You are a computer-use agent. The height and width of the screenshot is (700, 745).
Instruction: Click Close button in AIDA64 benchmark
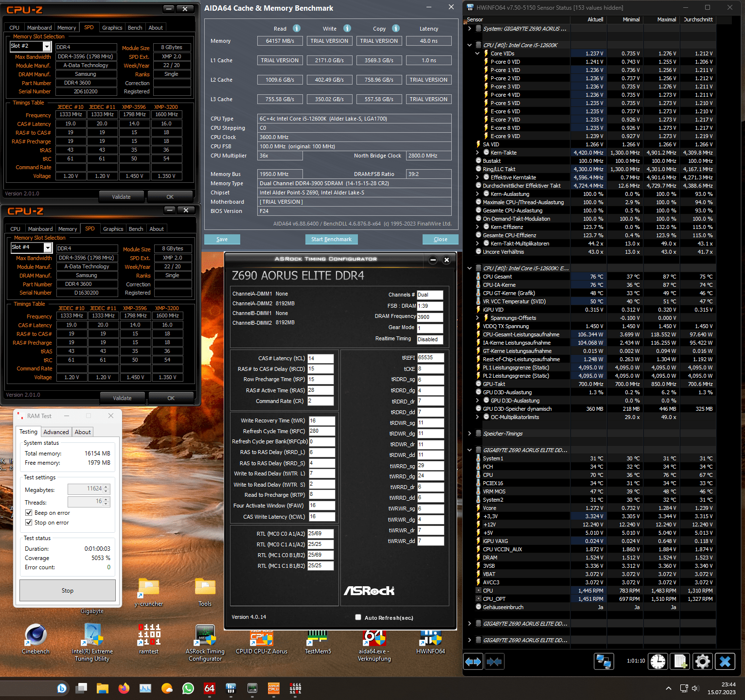[441, 239]
